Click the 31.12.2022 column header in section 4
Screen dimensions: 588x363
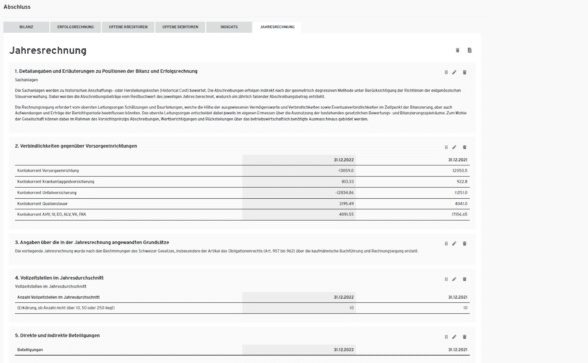[x=344, y=297]
